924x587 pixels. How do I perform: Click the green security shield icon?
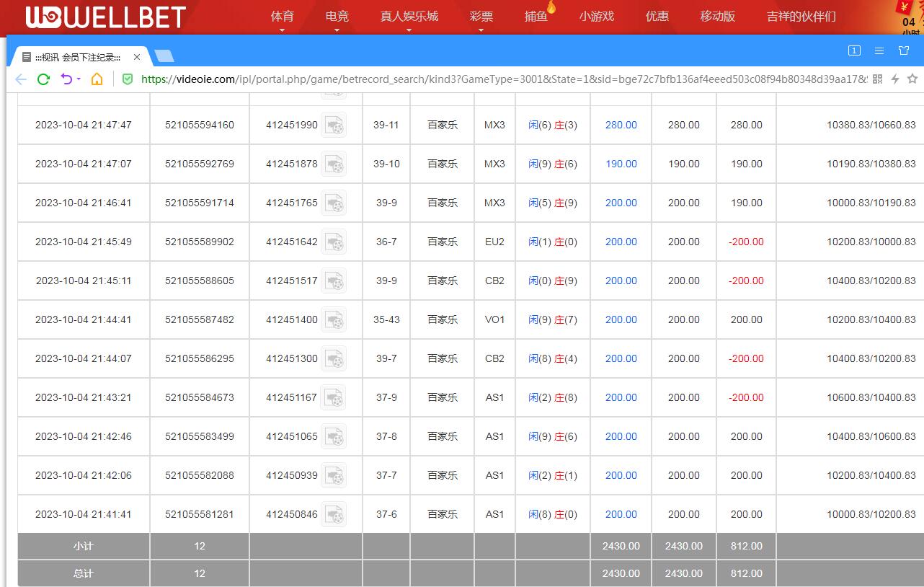click(128, 79)
